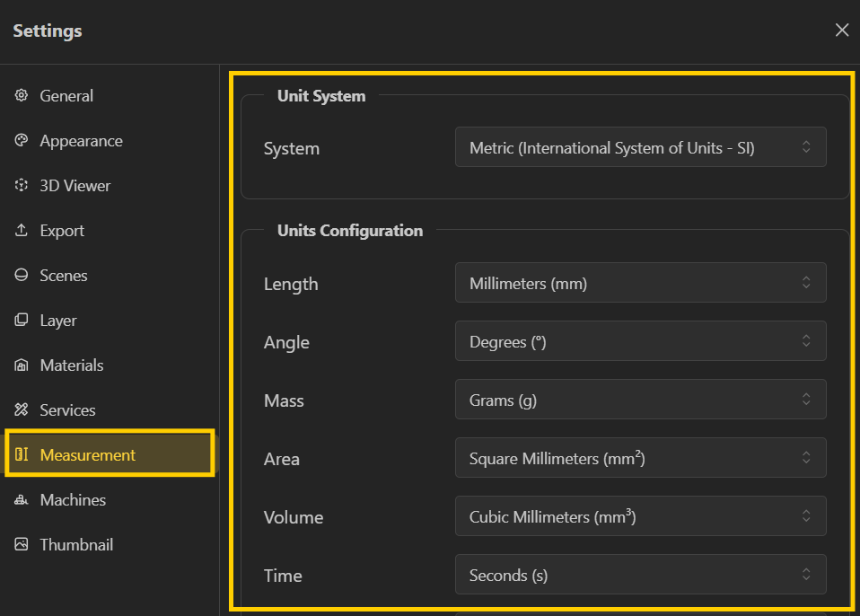Change the Mass unit dropdown
This screenshot has width=860, height=616.
(640, 400)
